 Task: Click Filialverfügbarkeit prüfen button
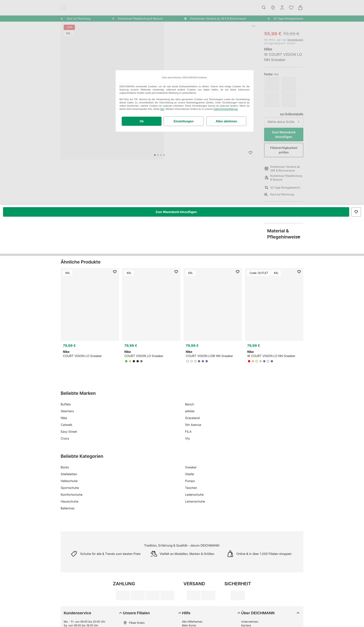[283, 150]
